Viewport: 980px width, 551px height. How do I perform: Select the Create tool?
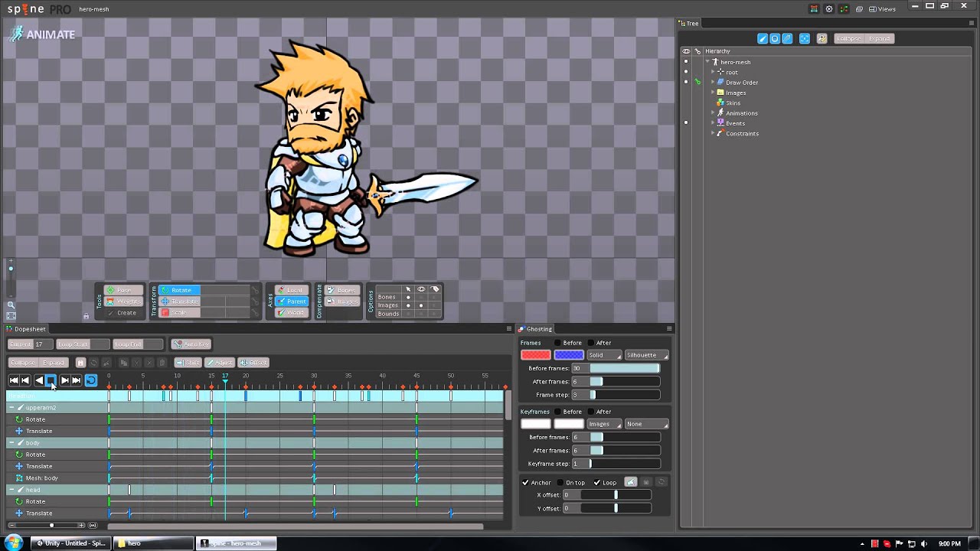click(x=123, y=313)
